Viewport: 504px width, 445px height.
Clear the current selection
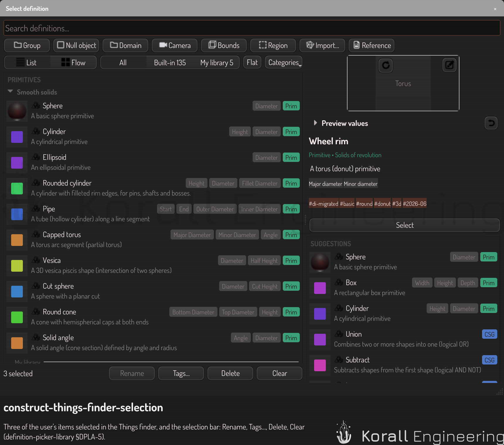tap(280, 373)
